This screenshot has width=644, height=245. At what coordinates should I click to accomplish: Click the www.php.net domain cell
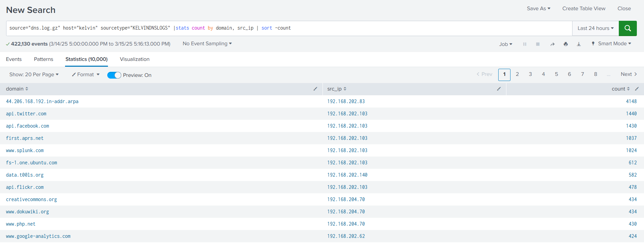tap(21, 224)
